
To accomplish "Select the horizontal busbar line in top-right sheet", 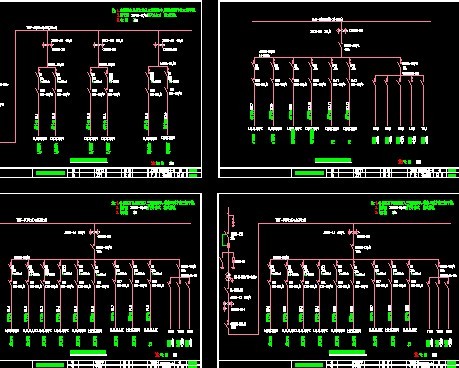I will coord(341,22).
